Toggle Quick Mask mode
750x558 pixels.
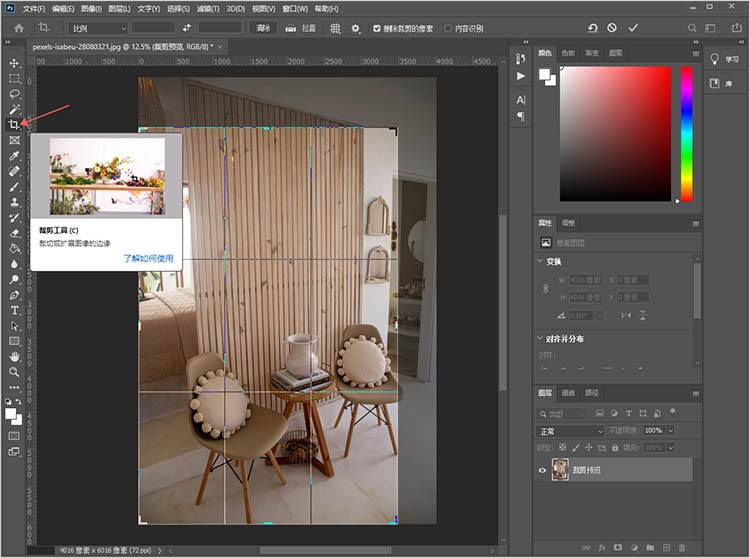pyautogui.click(x=14, y=436)
